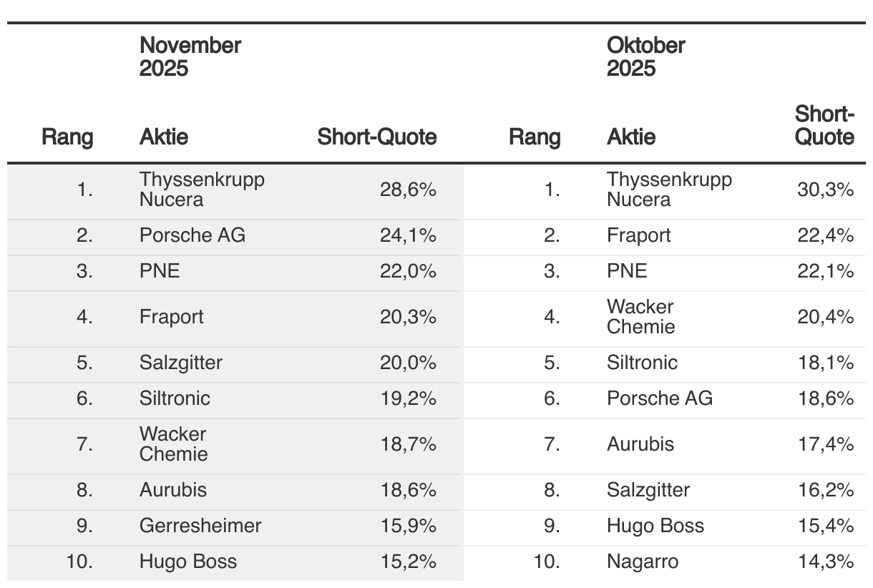873x588 pixels.
Task: Select Hugo Boss in the November list
Action: 188,562
